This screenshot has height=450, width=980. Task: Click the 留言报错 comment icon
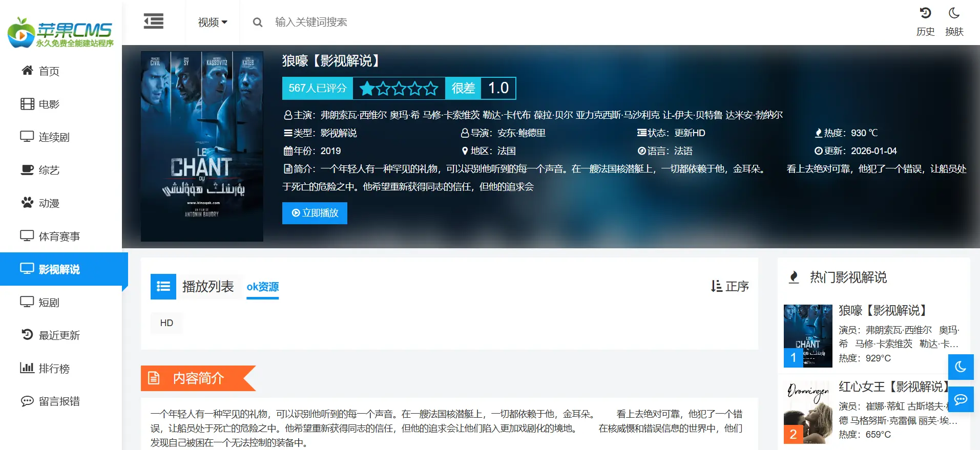[27, 401]
